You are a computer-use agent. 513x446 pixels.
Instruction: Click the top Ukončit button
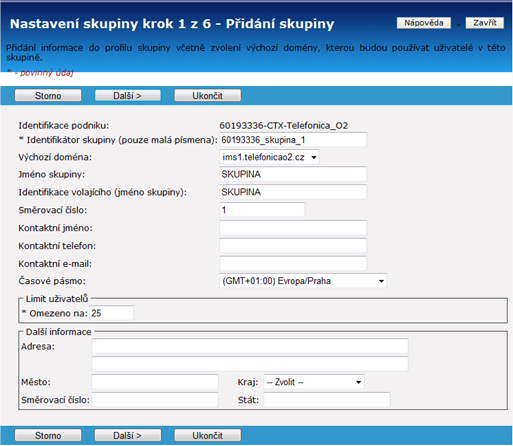207,96
